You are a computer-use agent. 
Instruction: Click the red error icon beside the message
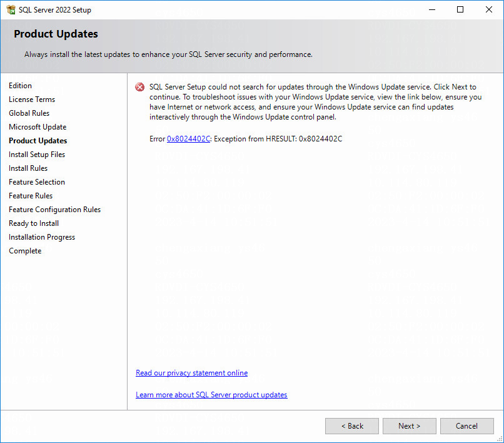pyautogui.click(x=140, y=87)
